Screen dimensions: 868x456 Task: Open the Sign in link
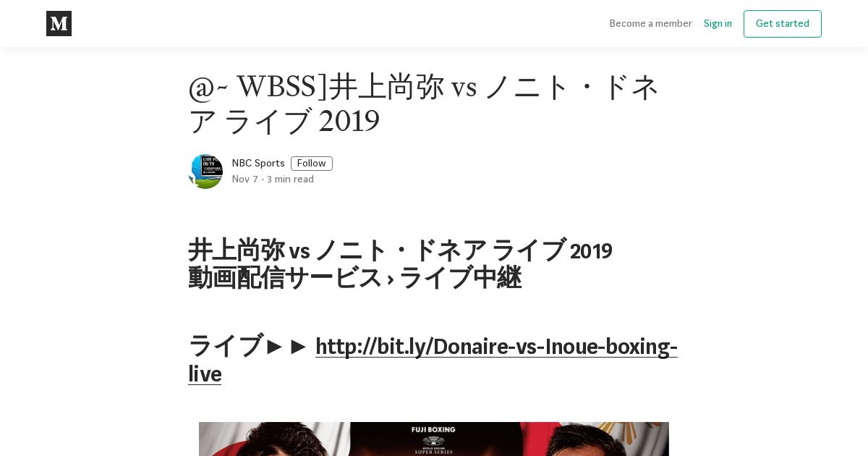pos(718,23)
